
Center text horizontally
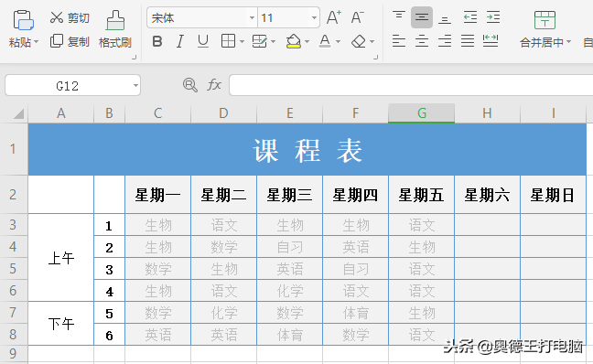point(422,41)
